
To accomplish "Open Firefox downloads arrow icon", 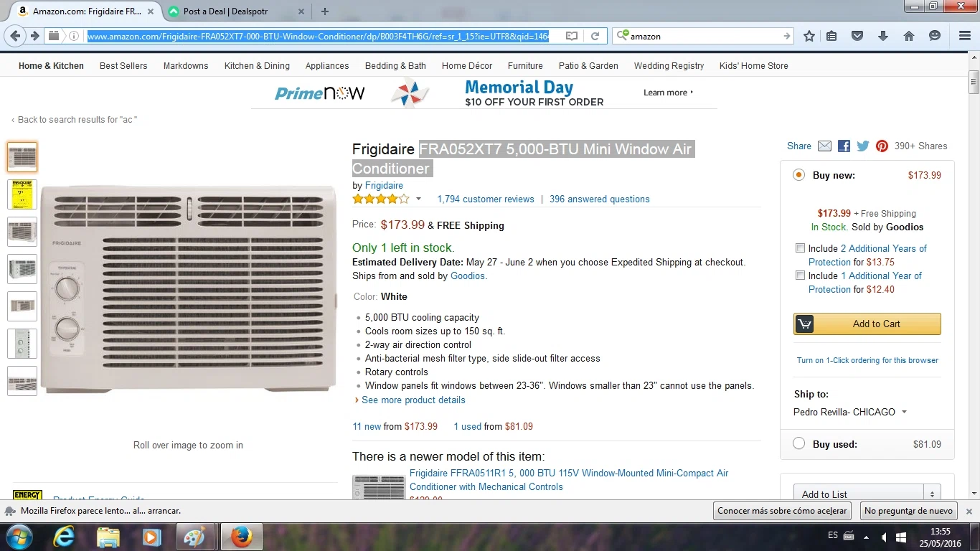I will [883, 36].
